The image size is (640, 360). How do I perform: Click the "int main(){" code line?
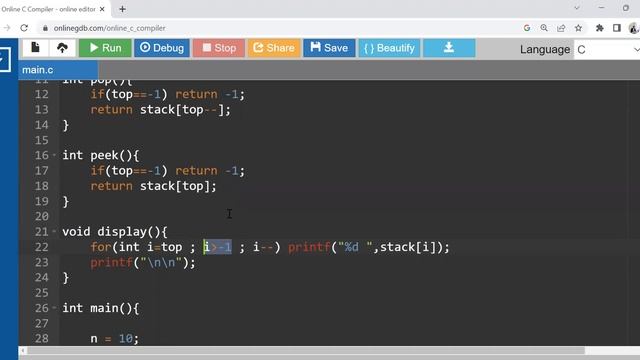[x=100, y=308]
